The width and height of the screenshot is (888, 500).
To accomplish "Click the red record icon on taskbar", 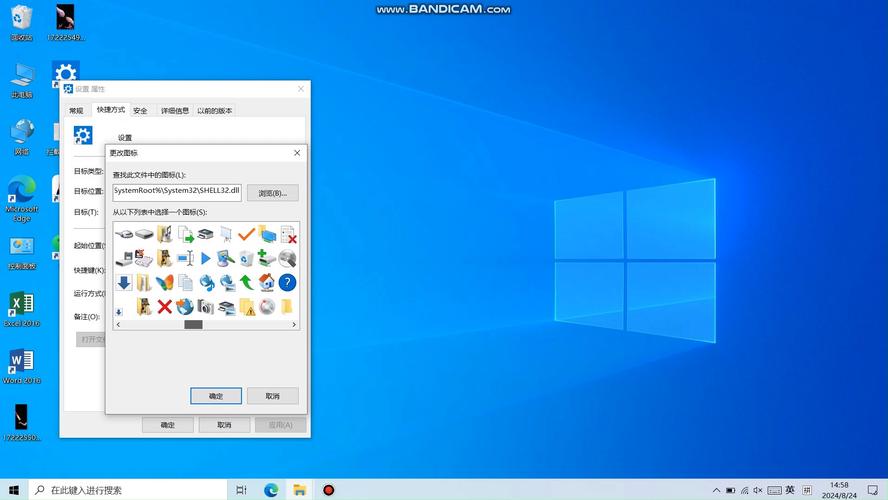I will 328,490.
